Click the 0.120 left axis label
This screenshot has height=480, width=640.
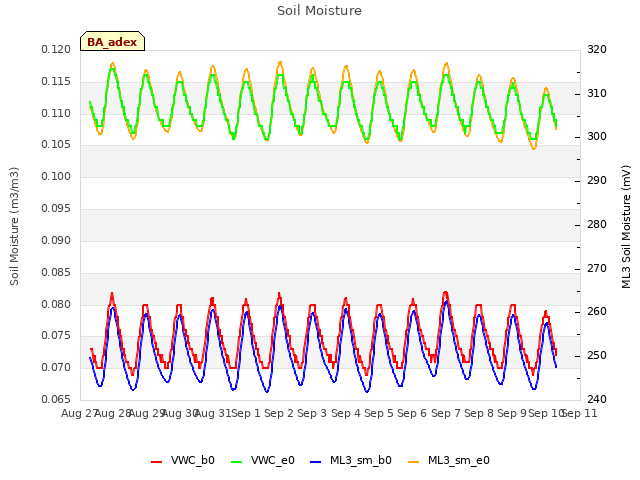pos(56,49)
